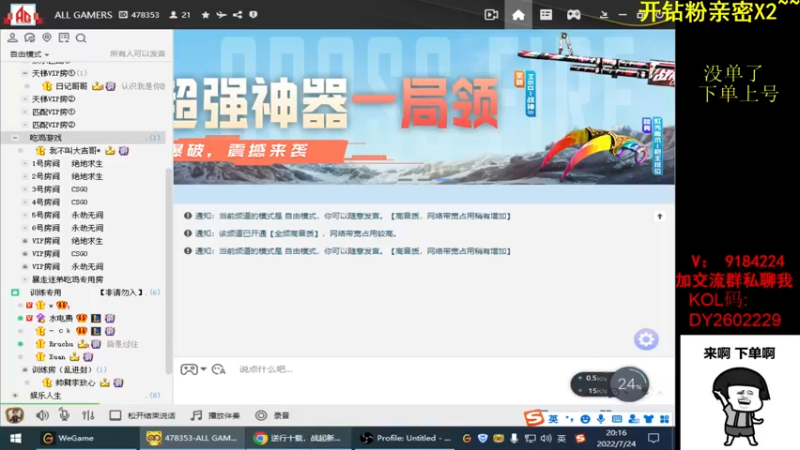Click the ALL GAMERS channel logo
Image resolution: width=800 pixels, height=450 pixels.
[x=22, y=14]
